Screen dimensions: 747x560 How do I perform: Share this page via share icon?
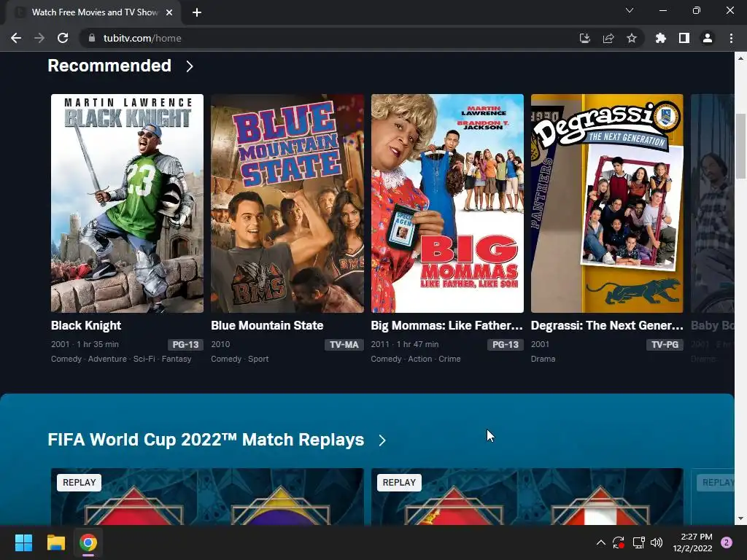(x=608, y=38)
